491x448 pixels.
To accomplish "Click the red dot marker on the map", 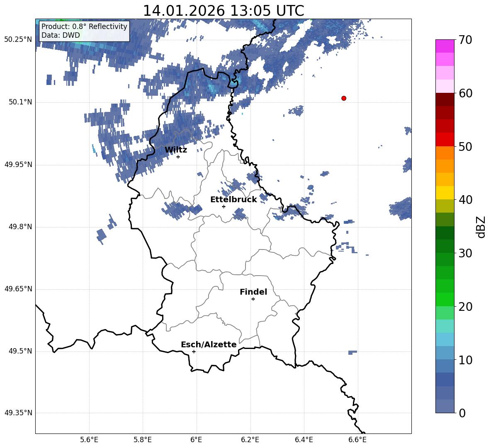I will point(344,98).
